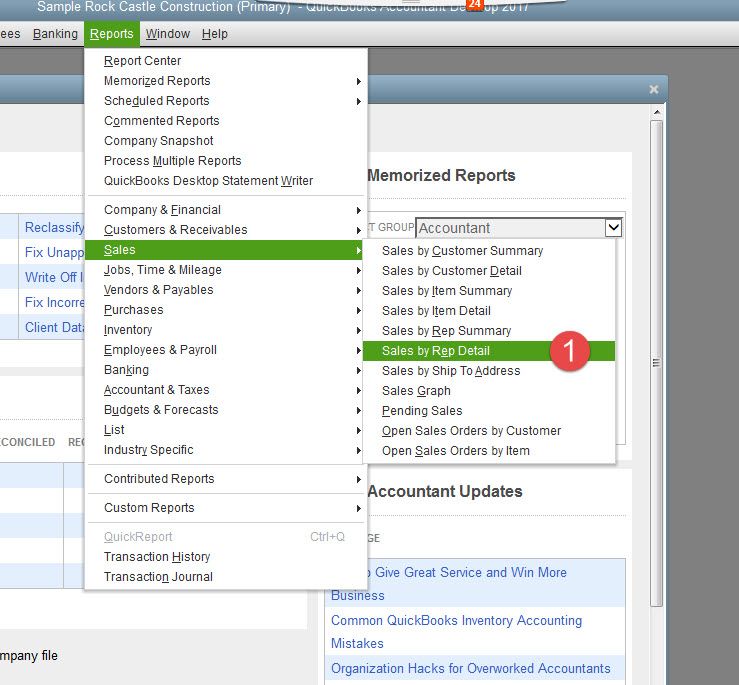Open Employees & Payroll submenu
Image resolution: width=739 pixels, height=685 pixels.
point(225,350)
